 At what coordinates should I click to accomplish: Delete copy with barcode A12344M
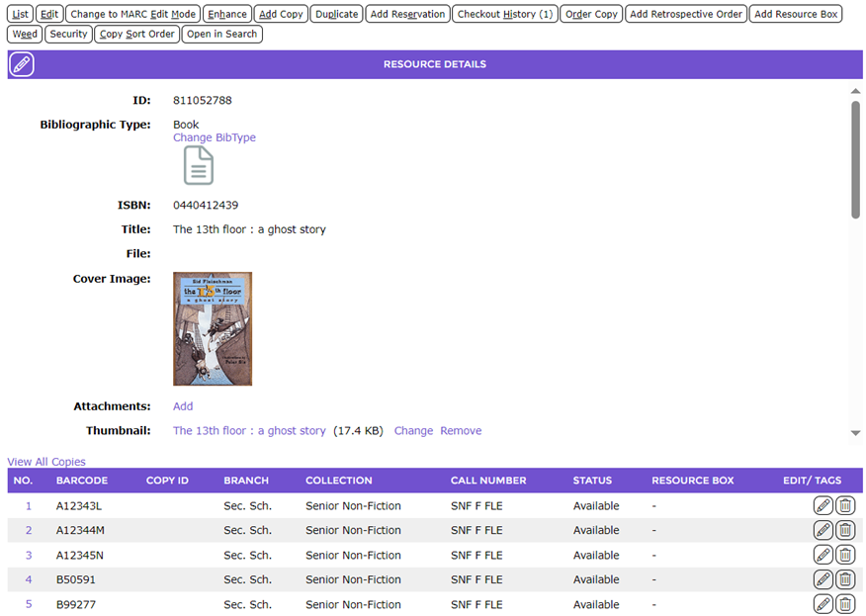(x=845, y=530)
